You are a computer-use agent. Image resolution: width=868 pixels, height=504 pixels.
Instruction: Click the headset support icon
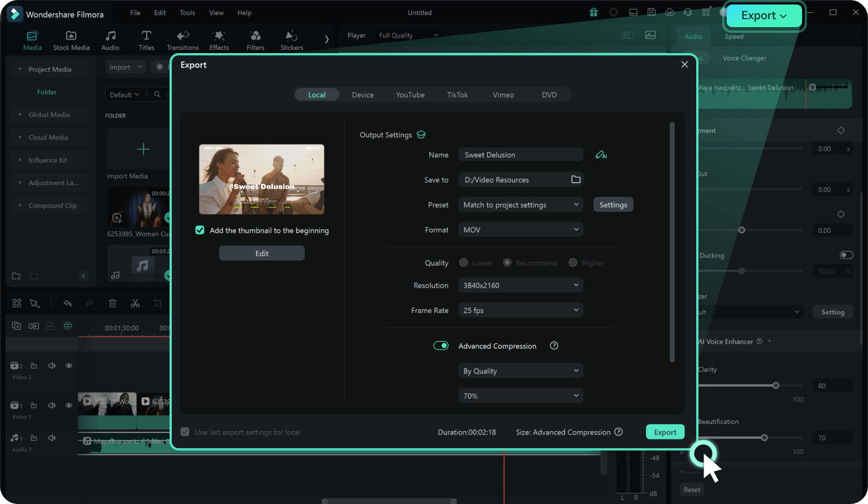(x=688, y=12)
